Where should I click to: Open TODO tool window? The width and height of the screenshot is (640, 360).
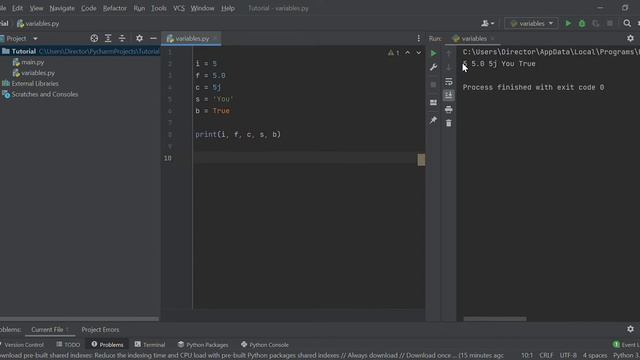68,345
